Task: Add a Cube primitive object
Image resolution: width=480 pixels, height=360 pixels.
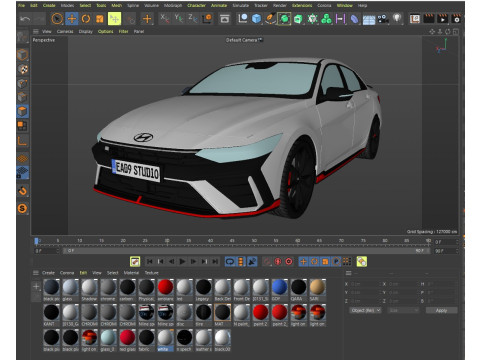Action: click(x=256, y=19)
